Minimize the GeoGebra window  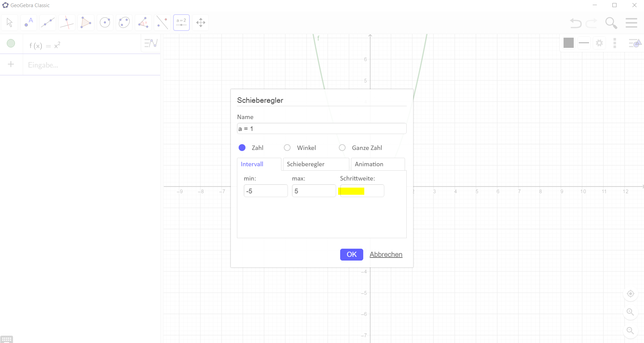(x=595, y=5)
